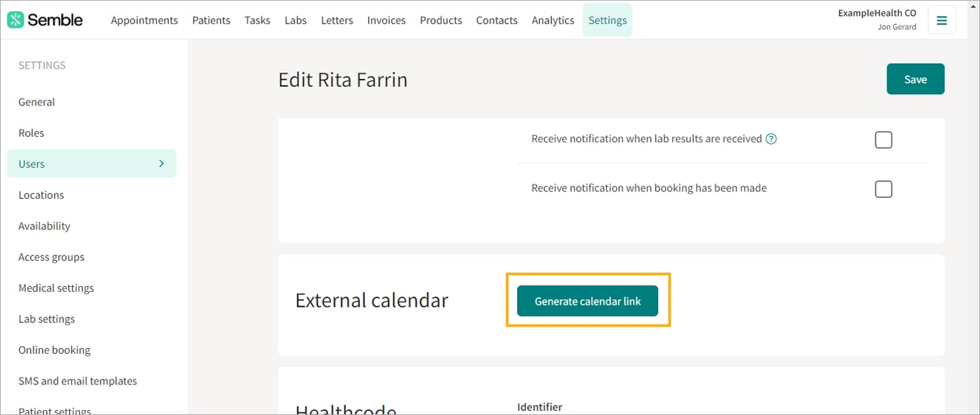
Task: Click the Generate calendar link button
Action: coord(587,300)
